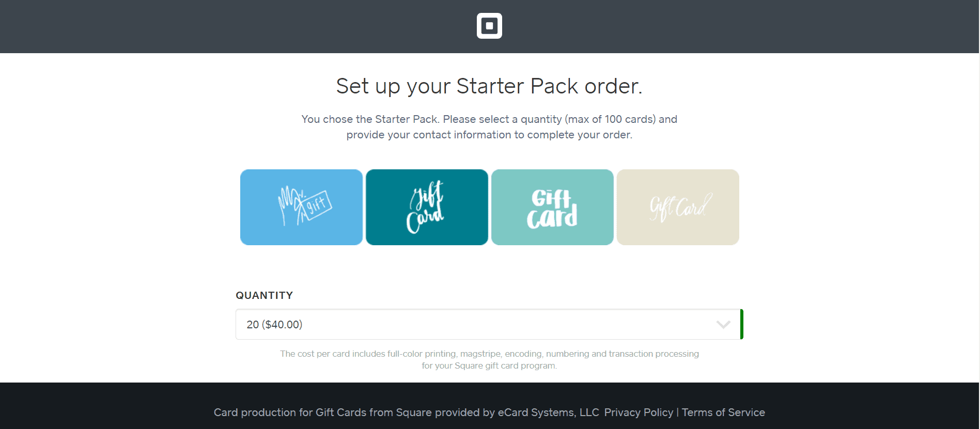Click the QUANTITY field label
The width and height of the screenshot is (980, 429).
coord(264,295)
